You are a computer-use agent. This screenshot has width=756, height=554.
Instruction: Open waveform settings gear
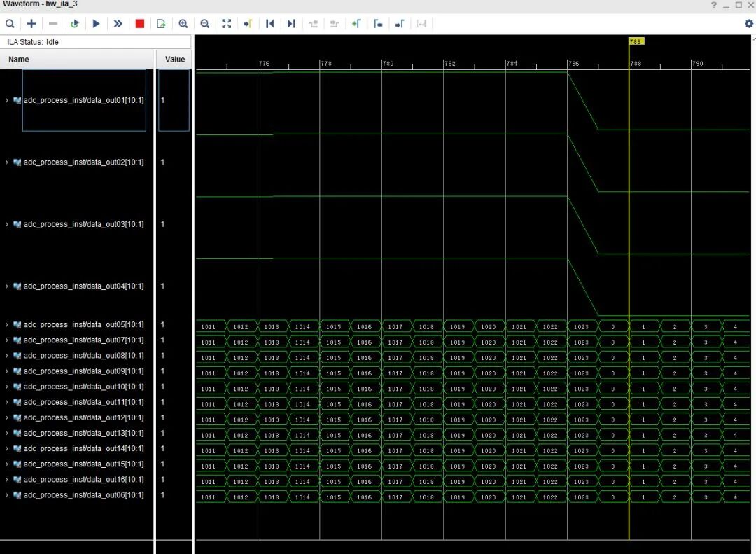click(748, 24)
